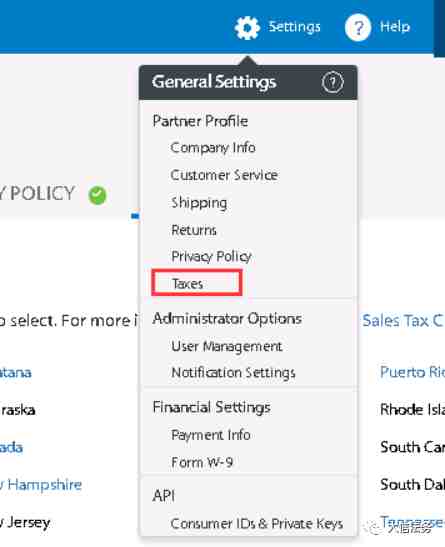Click the General Settings help circle icon

coord(332,82)
